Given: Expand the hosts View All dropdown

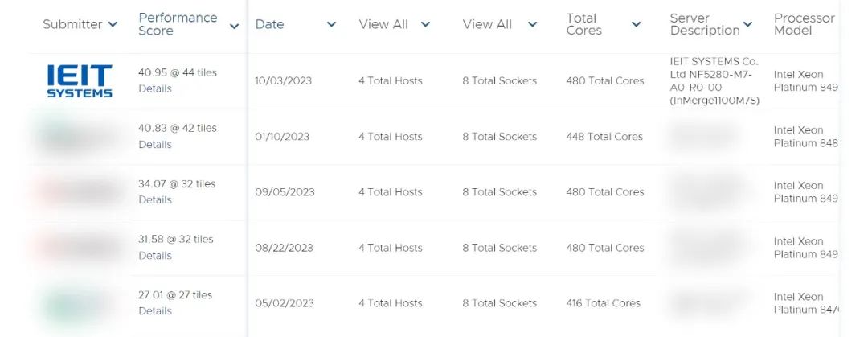Looking at the screenshot, I should click(x=425, y=25).
